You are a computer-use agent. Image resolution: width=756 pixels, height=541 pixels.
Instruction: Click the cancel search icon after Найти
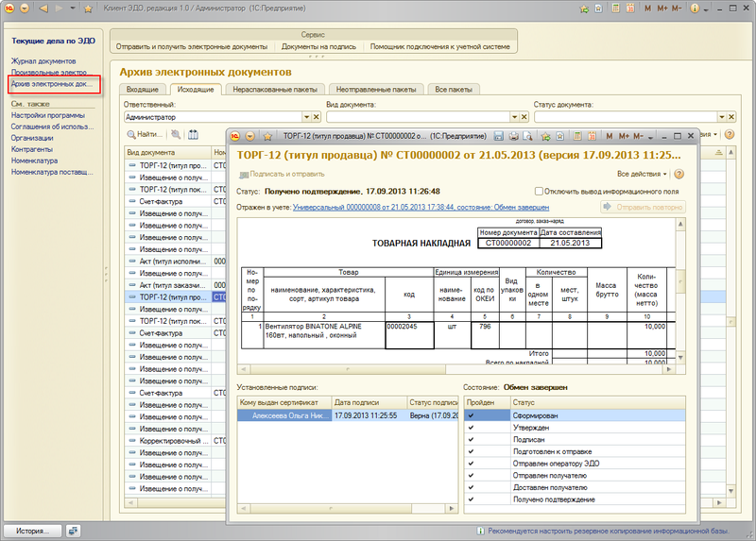click(x=175, y=135)
